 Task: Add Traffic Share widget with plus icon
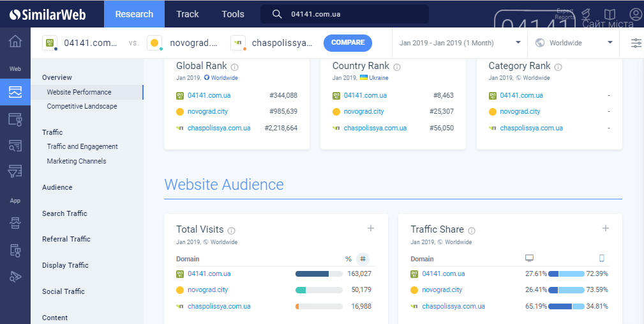click(x=606, y=228)
